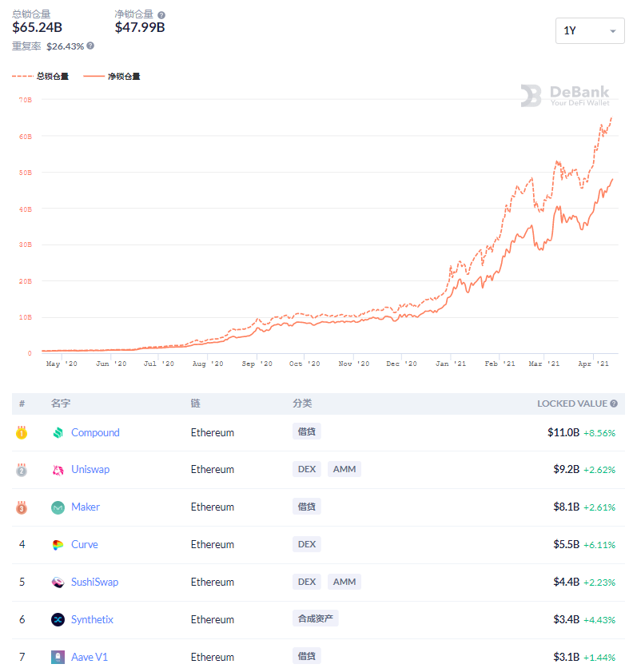Click the $65.24B total locked value
Viewport: 633px width, 672px height.
click(x=38, y=27)
